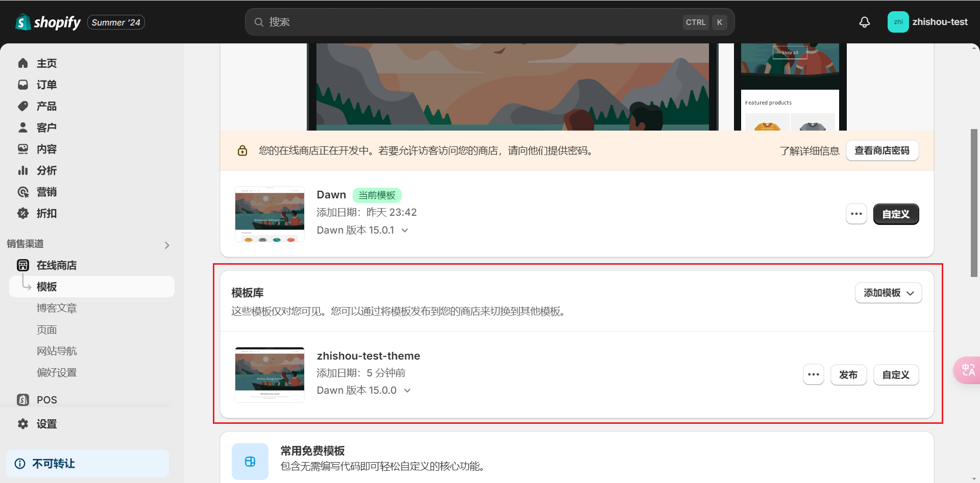Image resolution: width=980 pixels, height=483 pixels.
Task: Click the discounts badge icon
Action: 23,213
